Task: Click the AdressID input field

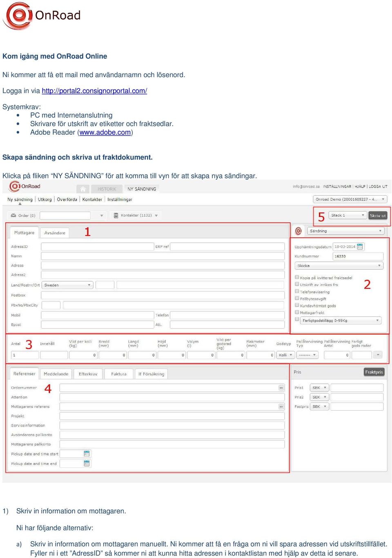Action: pos(98,247)
